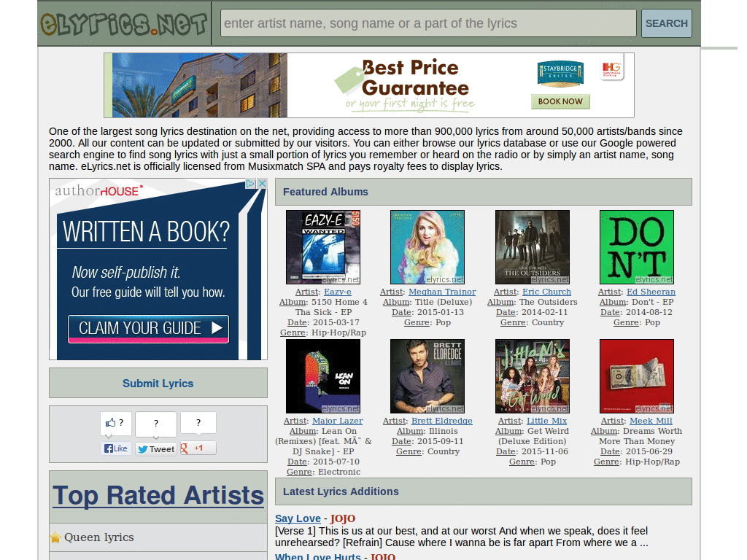Click the Staybridge Suites logo in the banner

560,73
